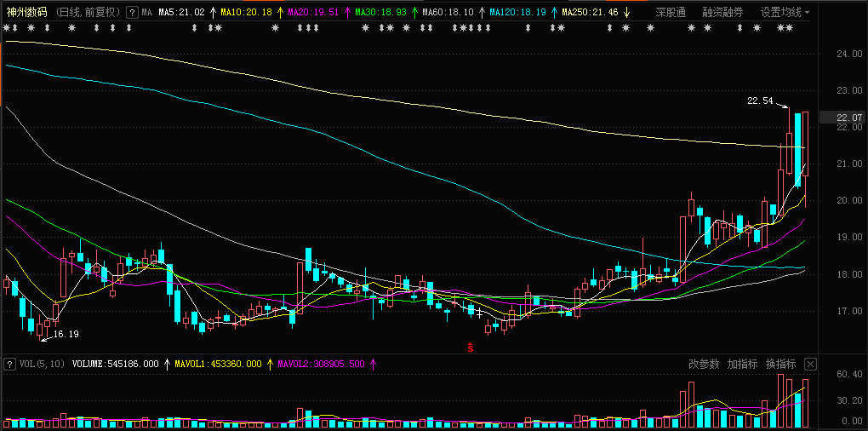Viewport: 868px width, 431px height.
Task: Click 改参数 to modify parameters
Action: (704, 364)
